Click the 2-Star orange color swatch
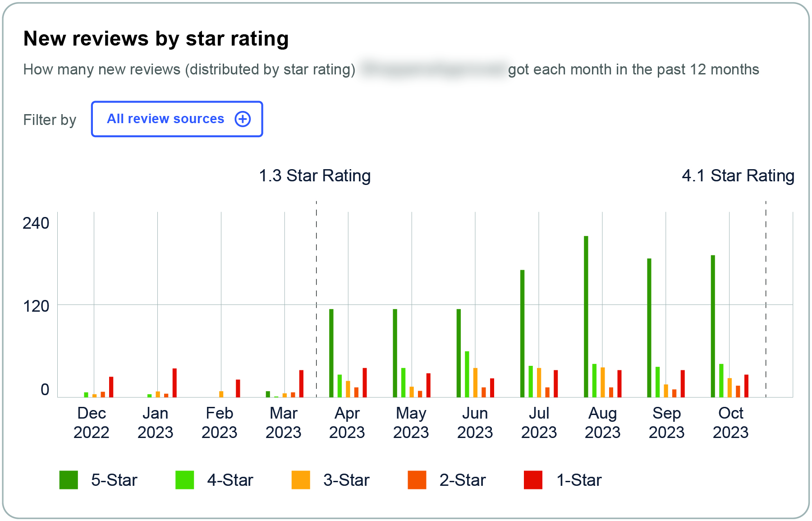The height and width of the screenshot is (521, 812). [417, 480]
